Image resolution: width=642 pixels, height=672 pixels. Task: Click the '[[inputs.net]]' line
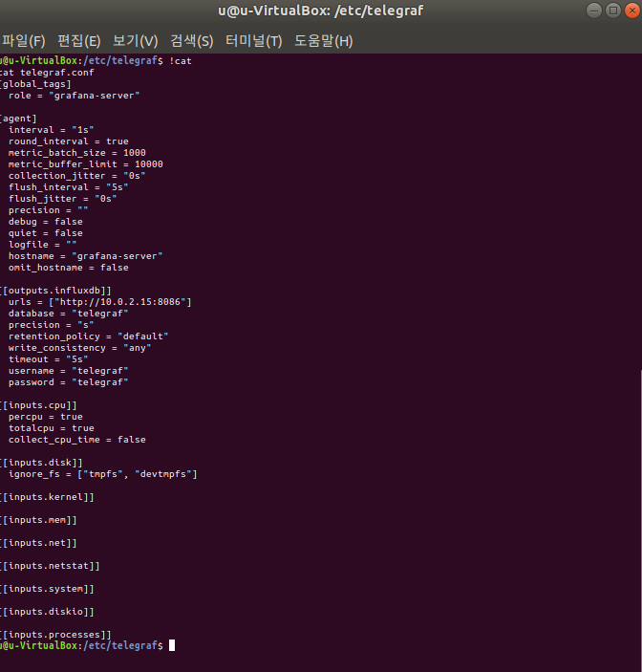(38, 543)
